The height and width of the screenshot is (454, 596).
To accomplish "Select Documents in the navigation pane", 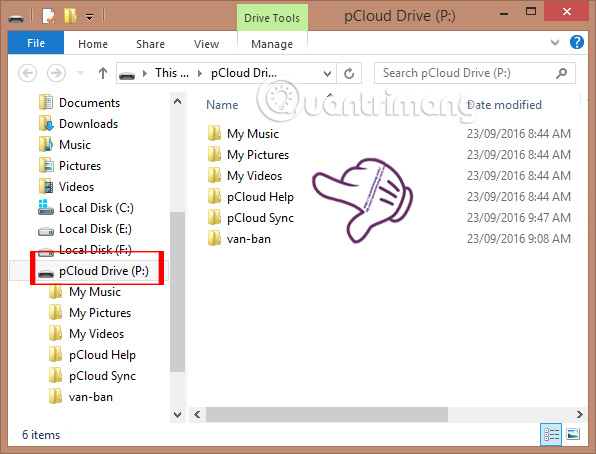I will pyautogui.click(x=89, y=103).
